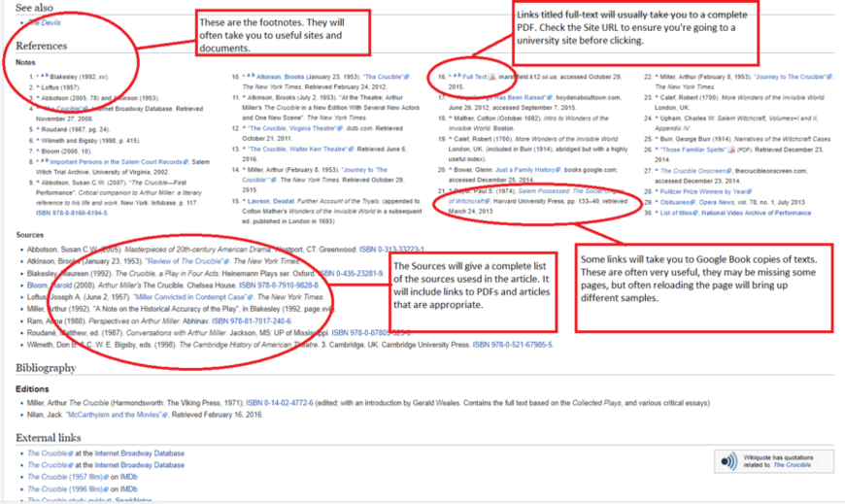845x504 pixels.
Task: Click PDF icon after Those Familiar Spirits
Action: pyautogui.click(x=731, y=150)
